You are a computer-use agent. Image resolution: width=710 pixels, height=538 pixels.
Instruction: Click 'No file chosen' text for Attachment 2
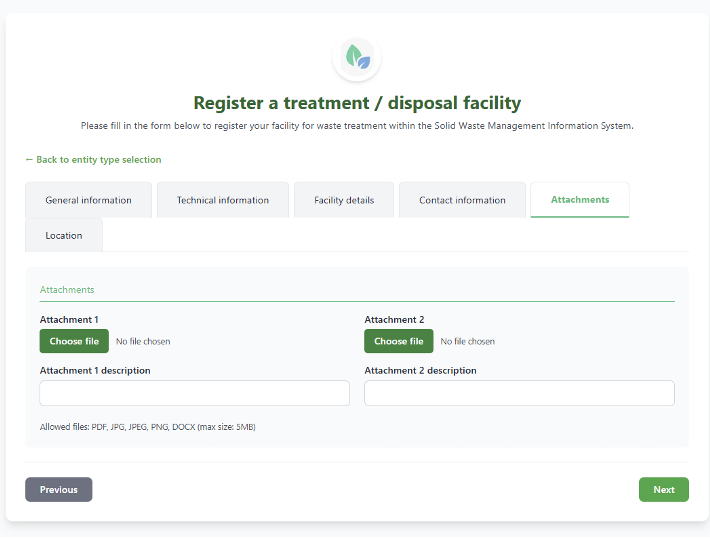click(x=468, y=341)
